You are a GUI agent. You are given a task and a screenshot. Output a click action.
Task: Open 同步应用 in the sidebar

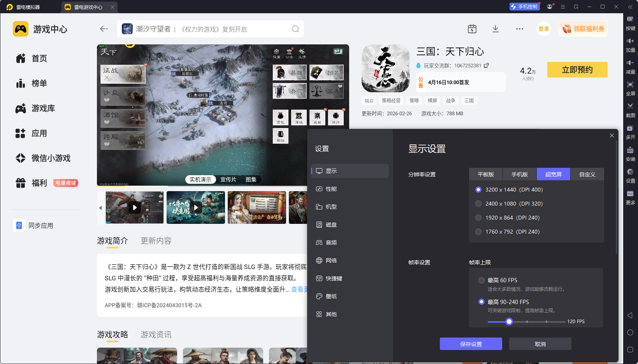coord(33,225)
